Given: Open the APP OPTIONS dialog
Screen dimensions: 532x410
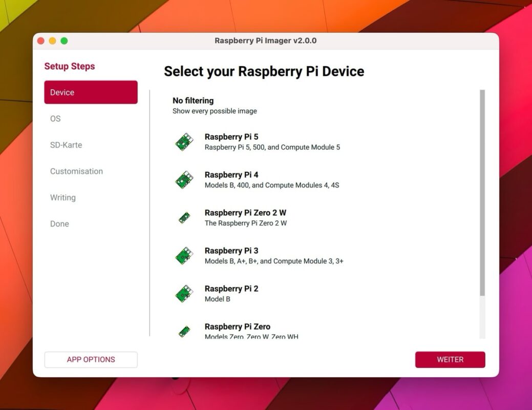Looking at the screenshot, I should 91,359.
